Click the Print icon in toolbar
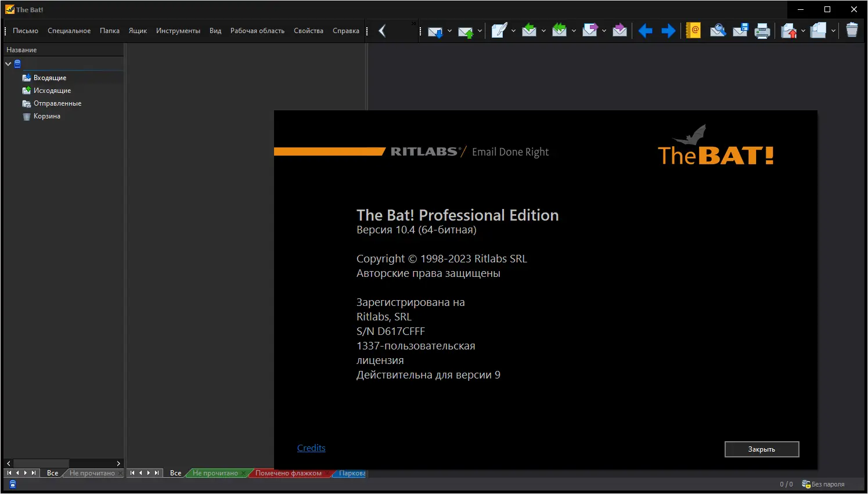The height and width of the screenshot is (494, 868). (x=762, y=31)
